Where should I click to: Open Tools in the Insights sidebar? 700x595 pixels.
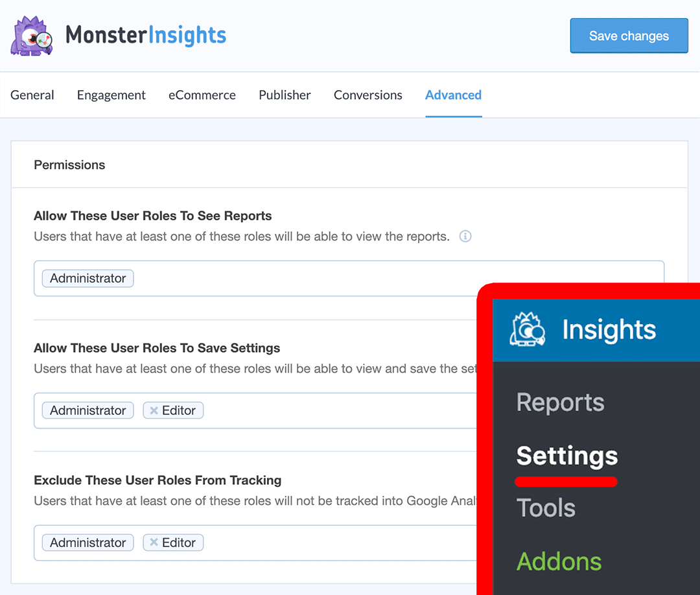[546, 508]
